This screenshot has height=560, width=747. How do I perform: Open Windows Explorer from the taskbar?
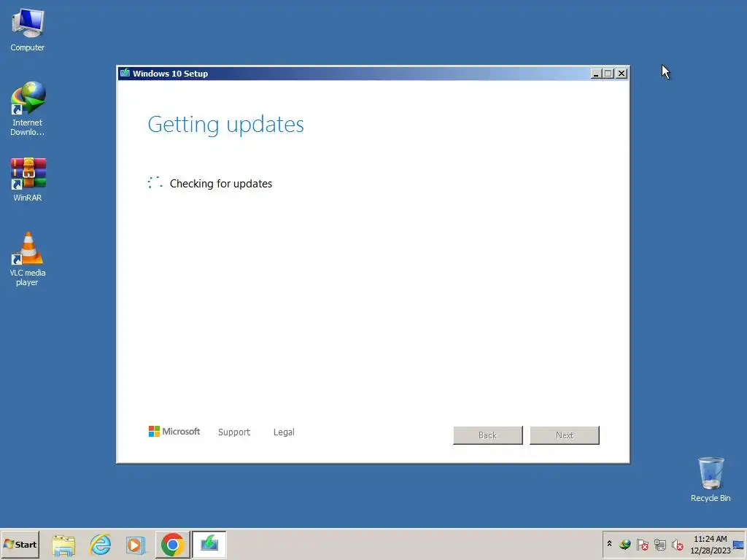pos(63,545)
